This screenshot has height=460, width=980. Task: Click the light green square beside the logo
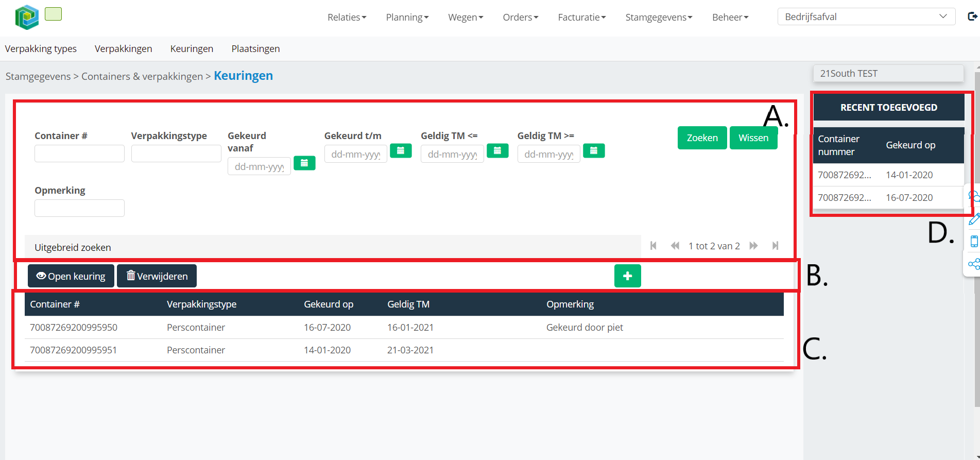53,14
